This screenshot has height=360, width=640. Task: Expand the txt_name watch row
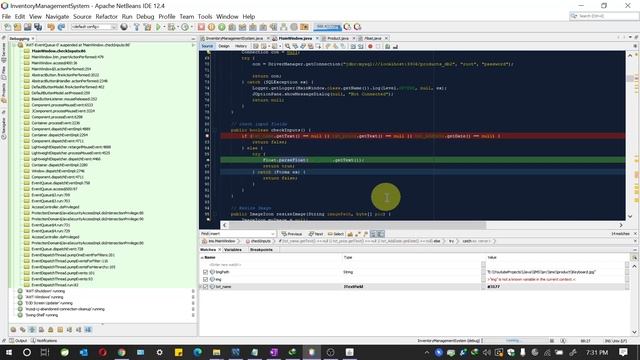(201, 287)
